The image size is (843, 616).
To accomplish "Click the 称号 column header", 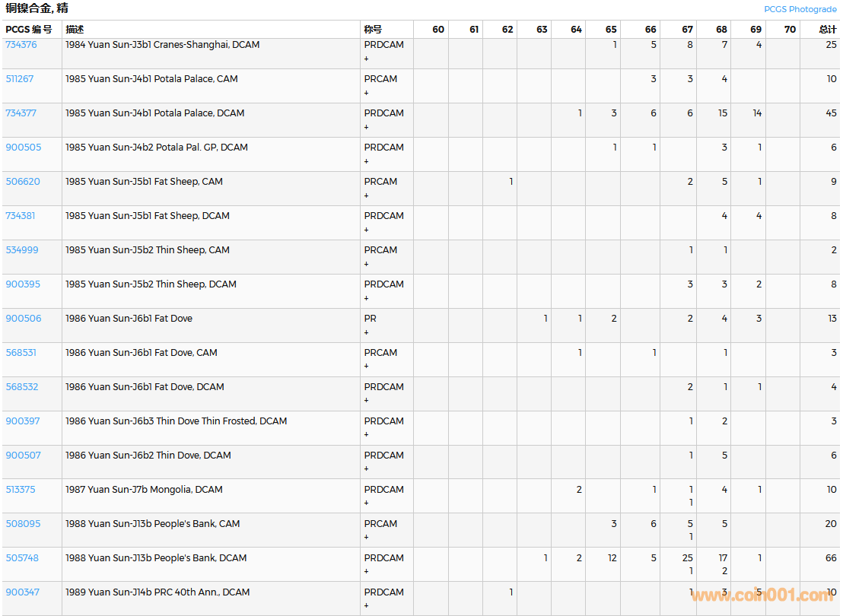I will (373, 30).
